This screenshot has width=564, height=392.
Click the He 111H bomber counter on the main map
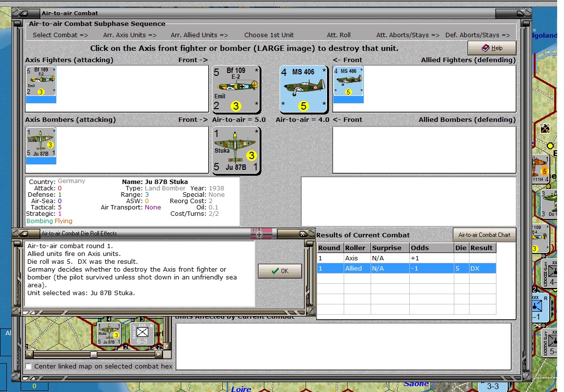point(540,169)
